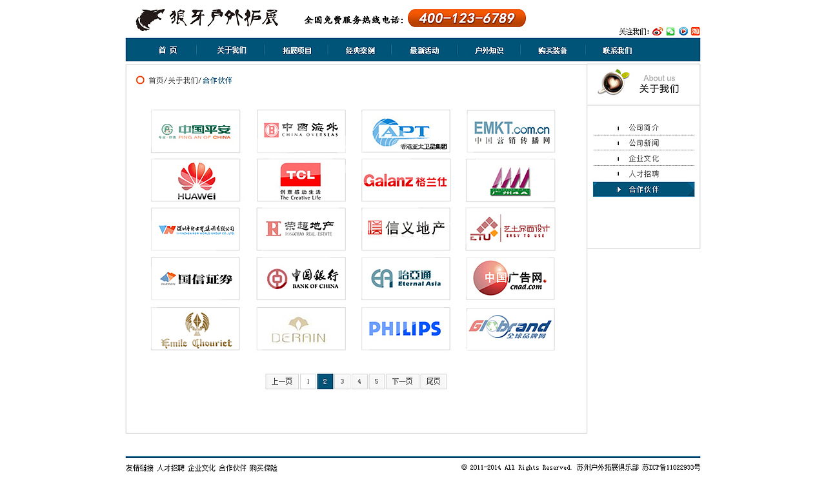Jump to last page with 尾页
826x504 pixels.
[434, 381]
